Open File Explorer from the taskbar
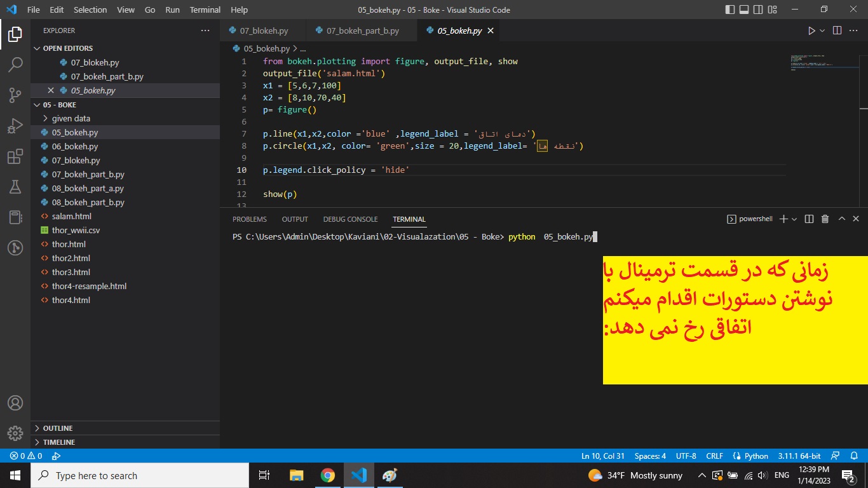 point(297,475)
